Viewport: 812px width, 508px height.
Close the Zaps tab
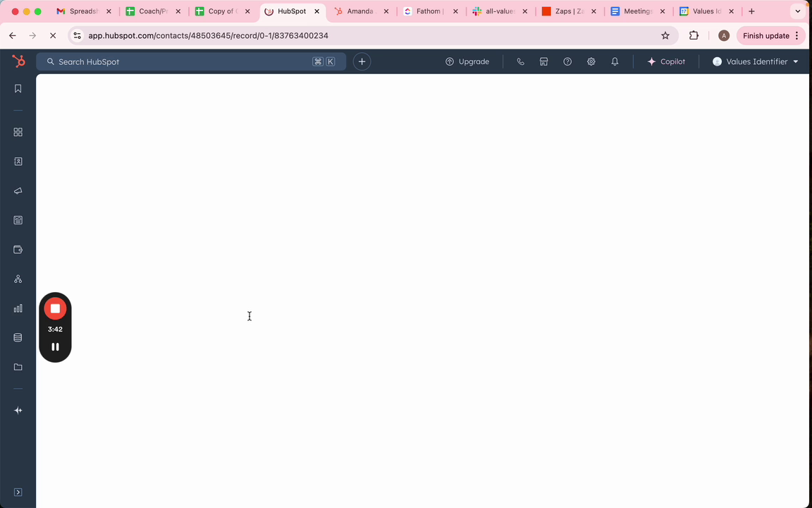[x=593, y=11]
